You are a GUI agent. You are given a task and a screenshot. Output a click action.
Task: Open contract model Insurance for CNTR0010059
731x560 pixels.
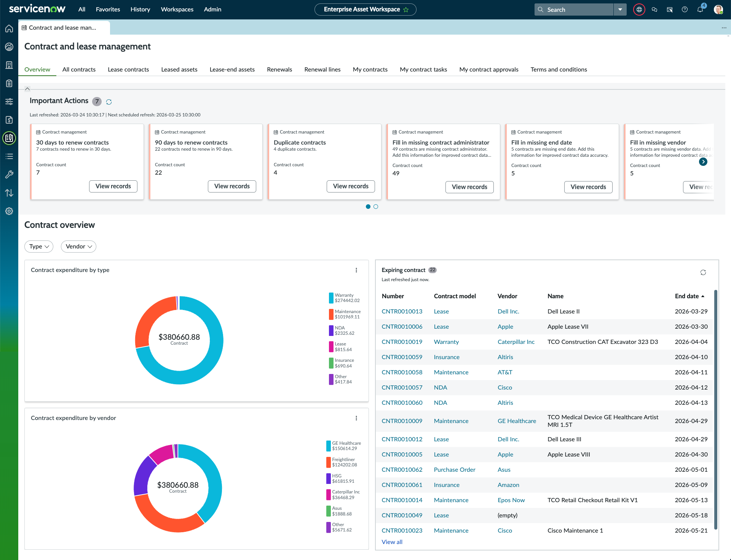point(447,357)
